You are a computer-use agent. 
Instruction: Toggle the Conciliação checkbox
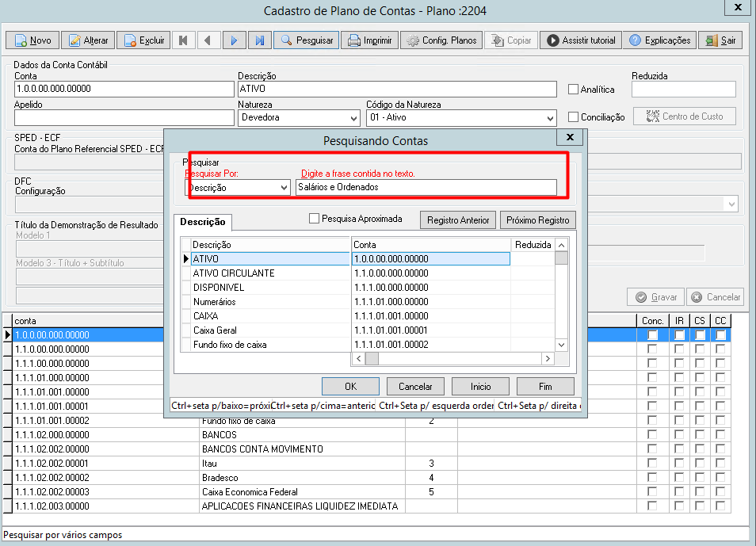point(573,116)
